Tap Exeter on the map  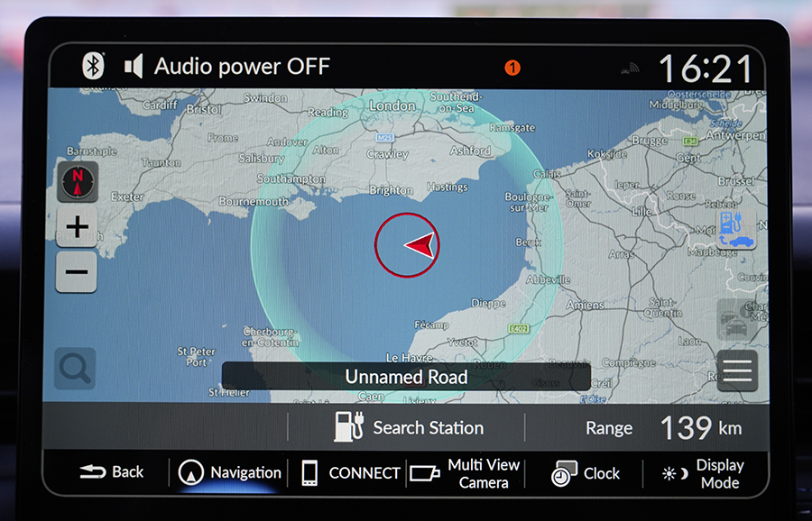pos(127,197)
